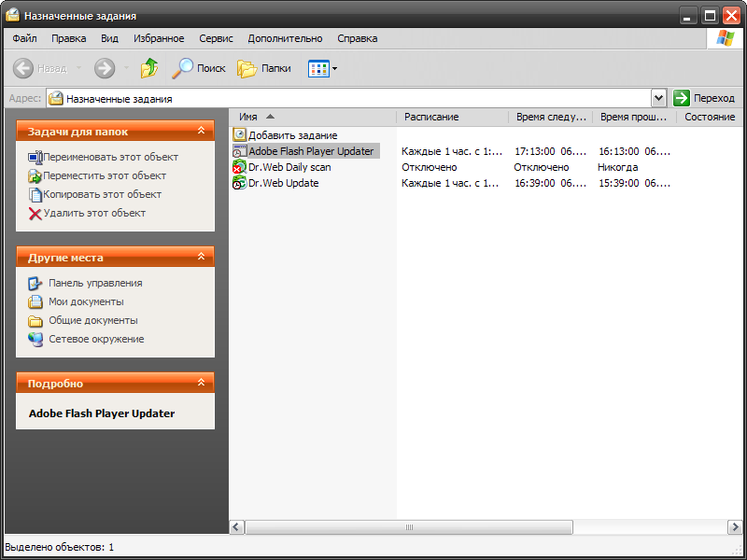Click the red X delete object icon
The height and width of the screenshot is (560, 747).
pyautogui.click(x=35, y=214)
